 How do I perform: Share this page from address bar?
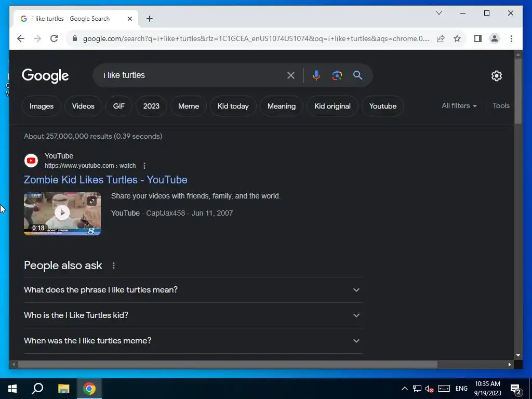tap(441, 38)
